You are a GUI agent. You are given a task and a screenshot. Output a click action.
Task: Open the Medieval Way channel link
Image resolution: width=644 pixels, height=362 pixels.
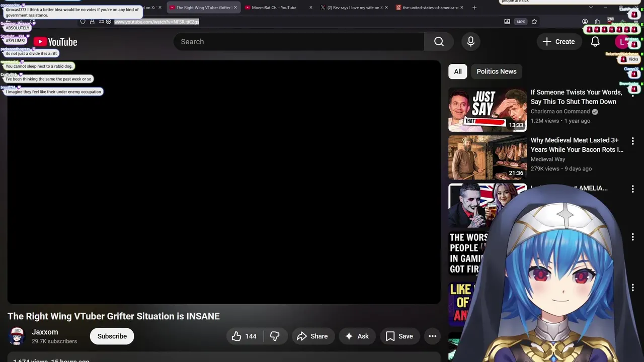(x=548, y=159)
